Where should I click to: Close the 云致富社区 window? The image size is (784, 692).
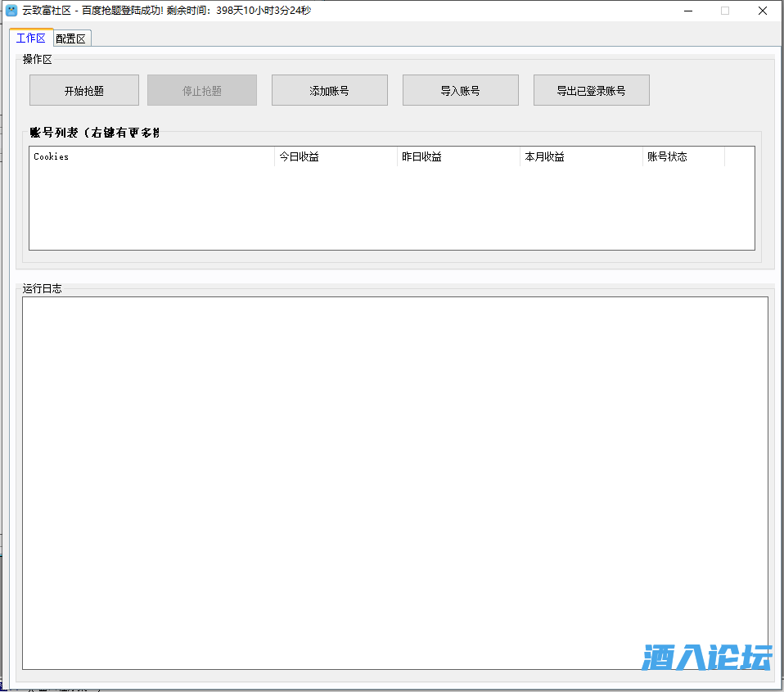pos(762,11)
